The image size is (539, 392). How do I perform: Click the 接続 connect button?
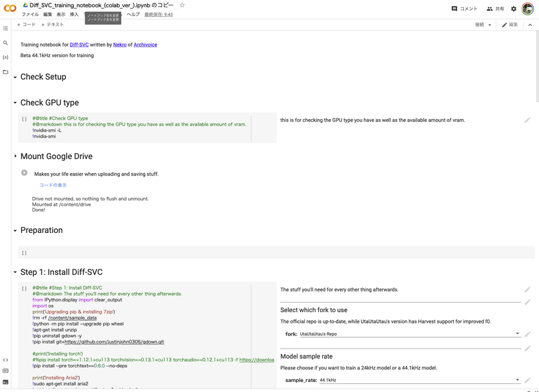tap(480, 25)
